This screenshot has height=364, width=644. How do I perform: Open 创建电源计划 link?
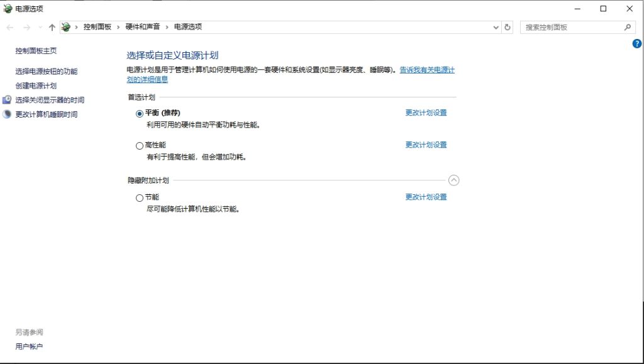coord(36,85)
